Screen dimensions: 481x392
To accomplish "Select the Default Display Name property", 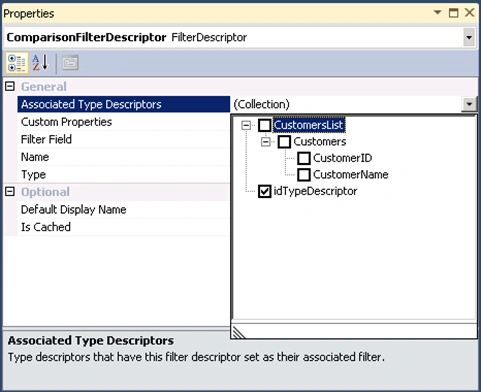I will pos(124,210).
